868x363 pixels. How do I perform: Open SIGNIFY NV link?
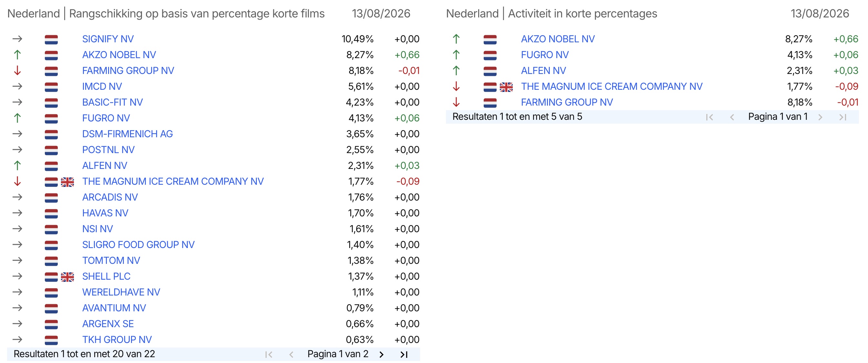pyautogui.click(x=108, y=39)
